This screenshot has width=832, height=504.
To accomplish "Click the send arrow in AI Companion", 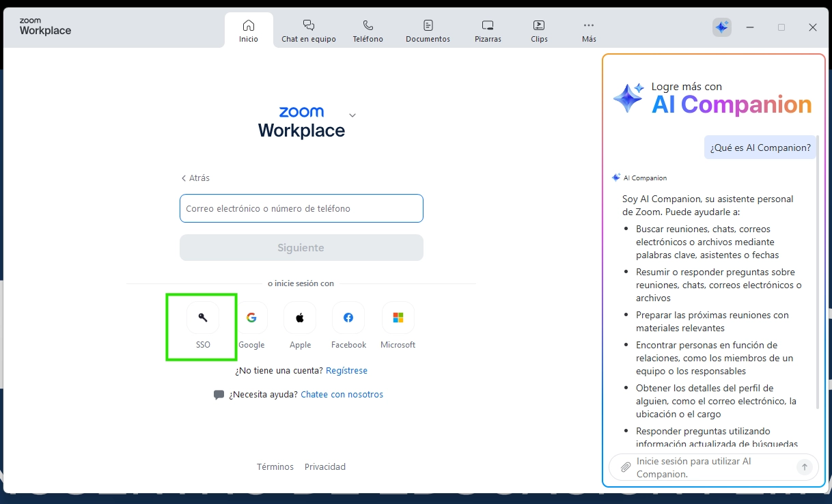I will [805, 467].
